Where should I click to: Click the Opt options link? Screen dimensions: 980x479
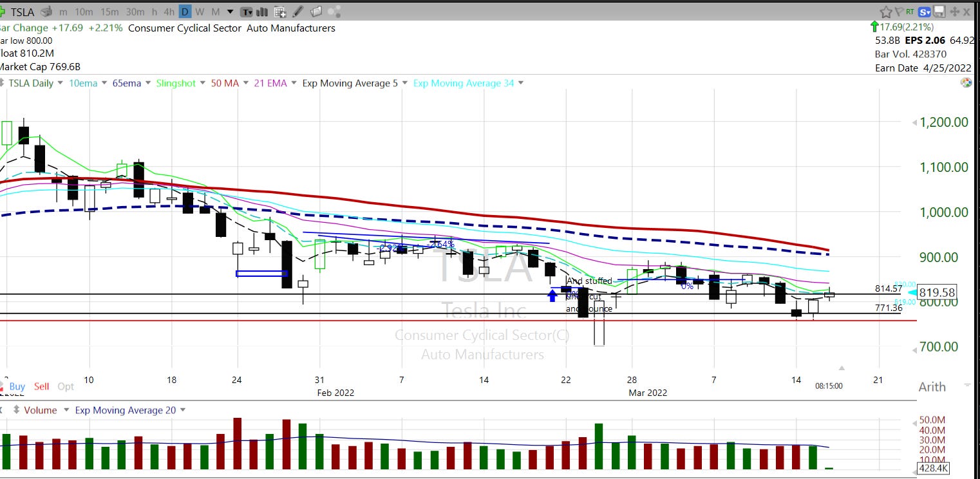[66, 386]
